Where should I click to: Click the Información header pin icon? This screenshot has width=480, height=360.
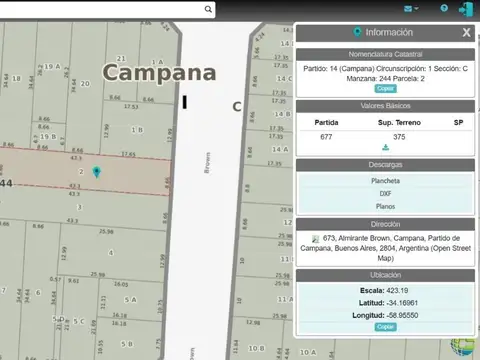pyautogui.click(x=357, y=32)
